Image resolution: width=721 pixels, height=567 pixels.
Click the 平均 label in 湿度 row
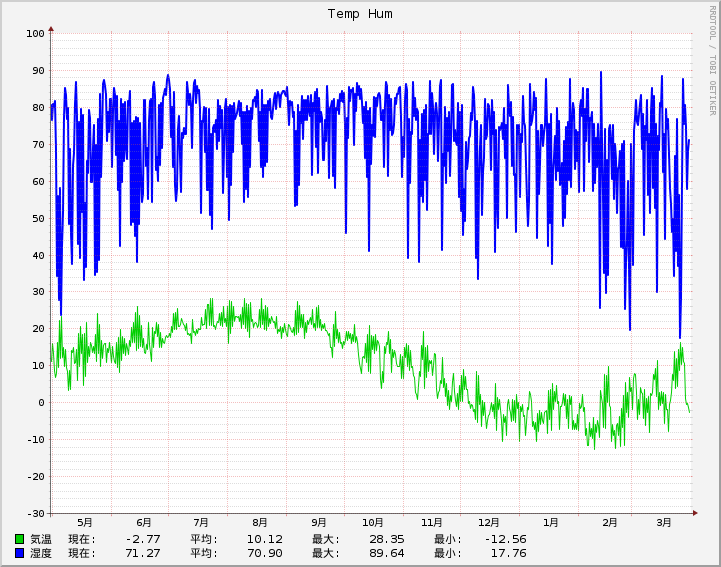[x=204, y=553]
